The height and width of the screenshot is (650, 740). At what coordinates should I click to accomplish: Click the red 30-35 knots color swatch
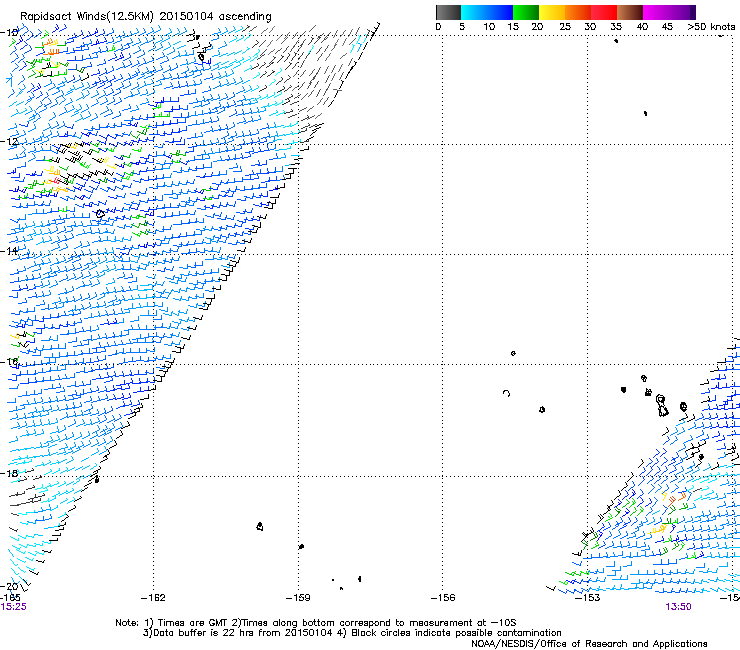(x=604, y=12)
